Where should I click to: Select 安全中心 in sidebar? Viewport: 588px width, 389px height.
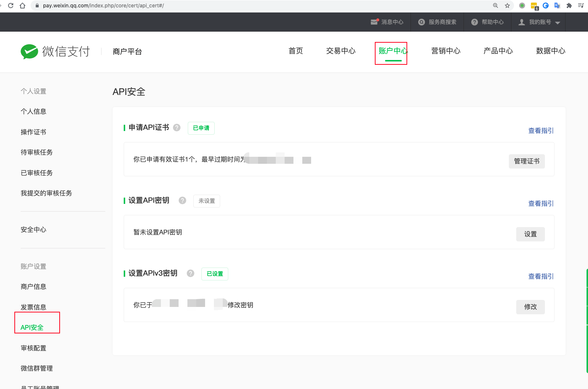click(34, 230)
